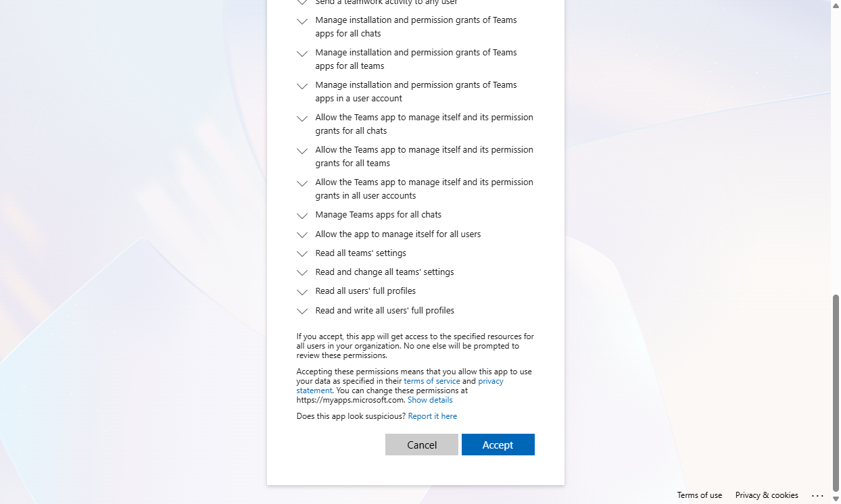Click the blue Accept button
This screenshot has width=841, height=504.
pos(498,445)
